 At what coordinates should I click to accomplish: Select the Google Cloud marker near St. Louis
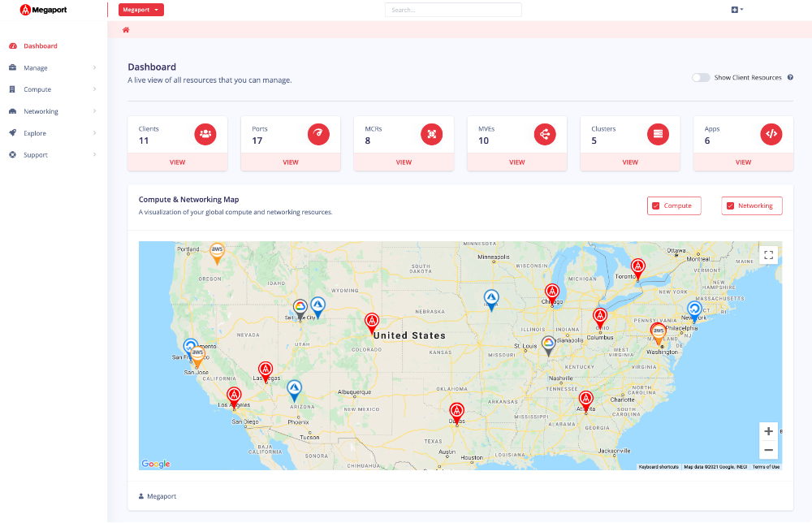548,345
